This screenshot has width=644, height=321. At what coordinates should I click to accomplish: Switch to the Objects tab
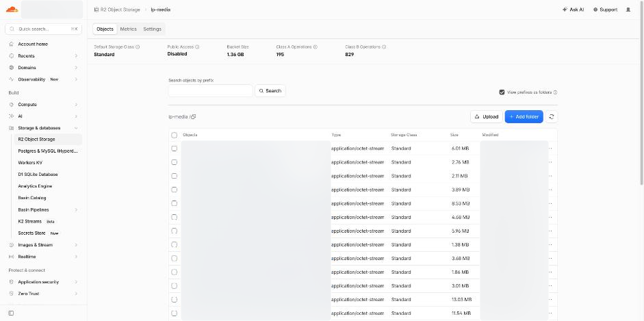[105, 29]
